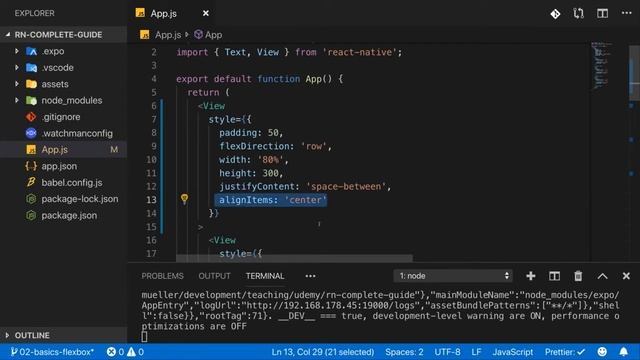Select App.js in the explorer
The width and height of the screenshot is (640, 360).
64,150
